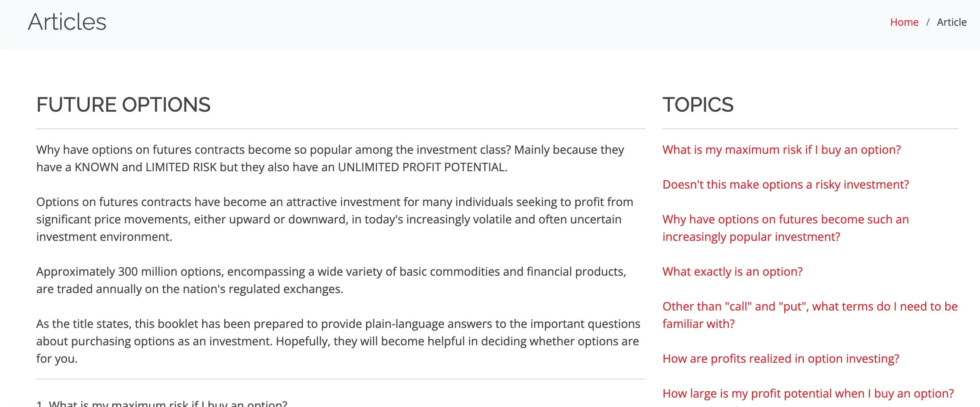This screenshot has width=980, height=407.
Task: Click the Articles page title
Action: 67,22
